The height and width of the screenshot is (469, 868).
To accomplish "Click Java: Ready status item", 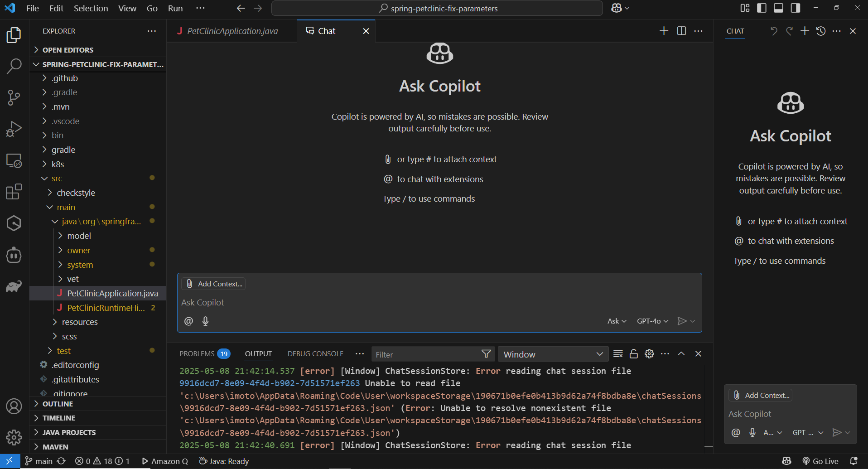I will point(224,461).
